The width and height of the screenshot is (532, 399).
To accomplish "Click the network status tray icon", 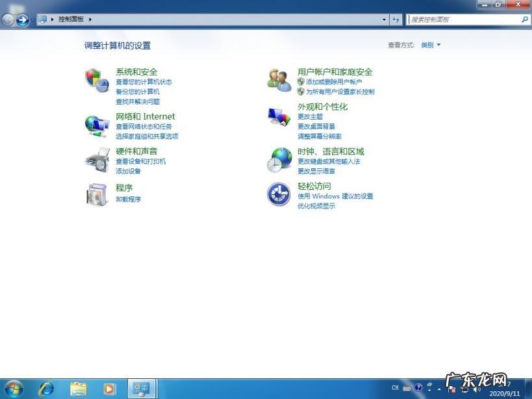I will tap(465, 389).
